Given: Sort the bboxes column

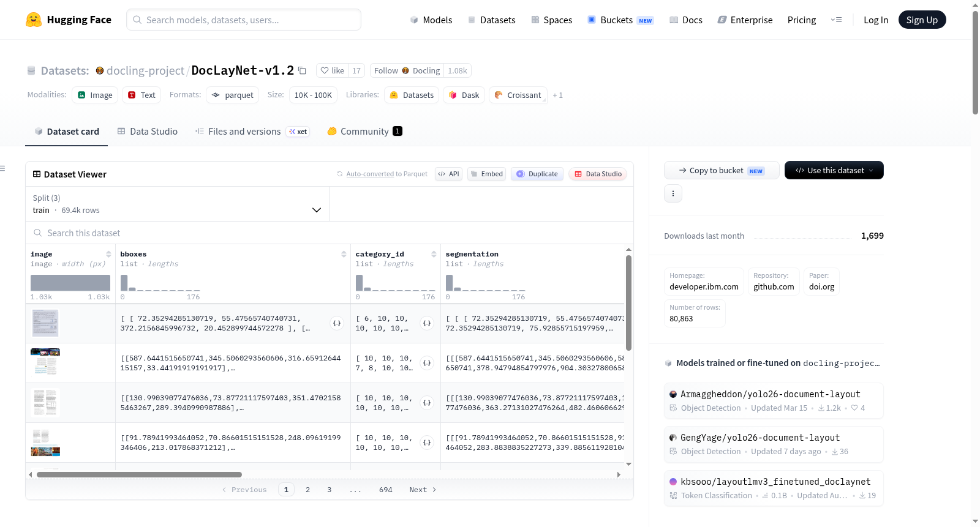Looking at the screenshot, I should (344, 254).
